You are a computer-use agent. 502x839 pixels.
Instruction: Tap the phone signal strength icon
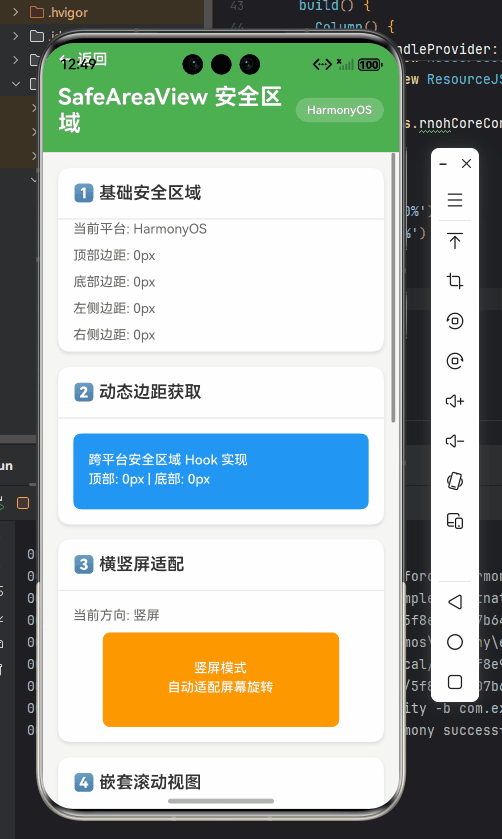[346, 65]
